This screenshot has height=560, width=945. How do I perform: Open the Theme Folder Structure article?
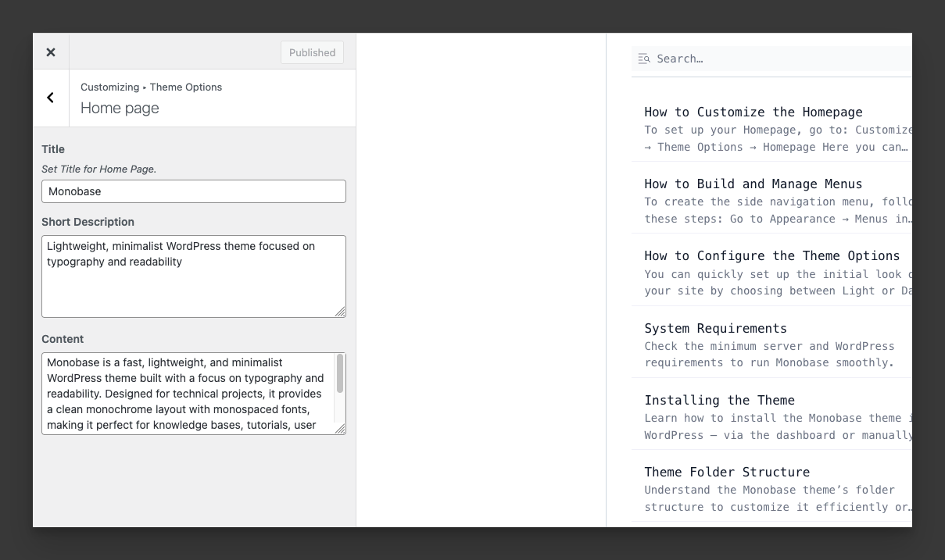tap(726, 473)
